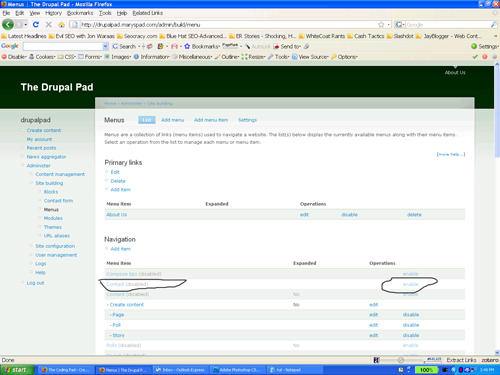Open the Slashdot bookmark folder
This screenshot has height=375, width=500.
click(x=400, y=36)
